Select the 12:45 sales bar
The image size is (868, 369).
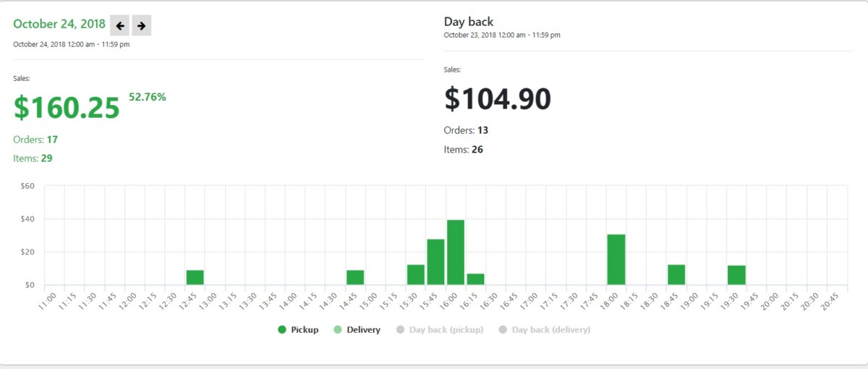(x=195, y=277)
